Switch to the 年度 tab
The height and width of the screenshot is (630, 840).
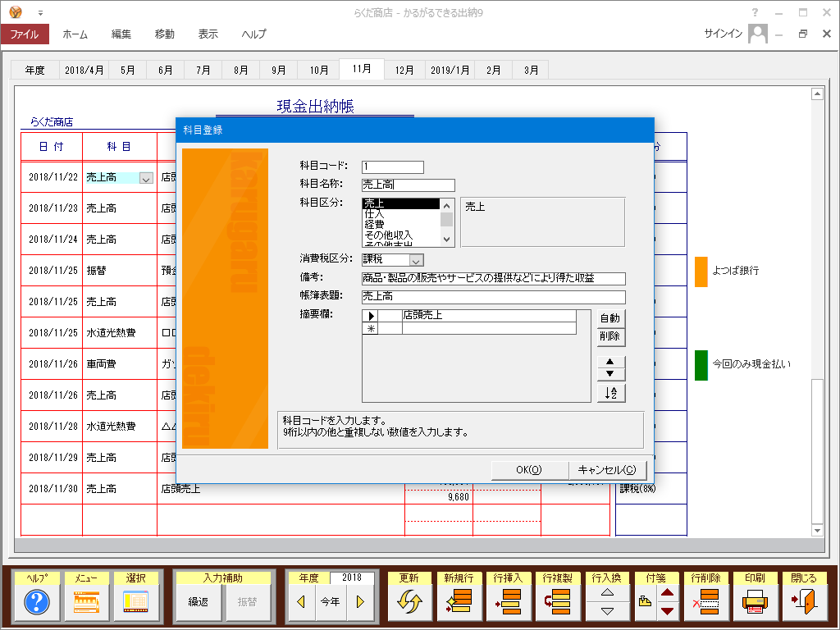[34, 71]
